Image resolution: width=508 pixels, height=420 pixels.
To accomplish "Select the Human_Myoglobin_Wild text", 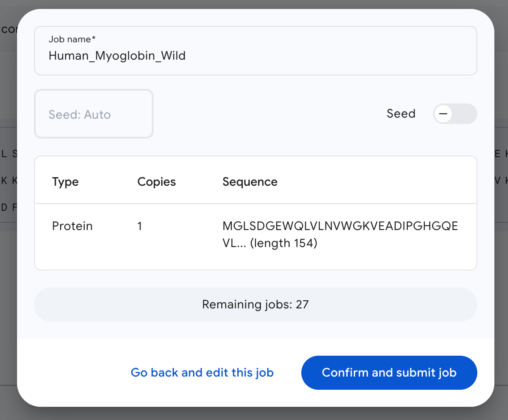I will coord(117,55).
